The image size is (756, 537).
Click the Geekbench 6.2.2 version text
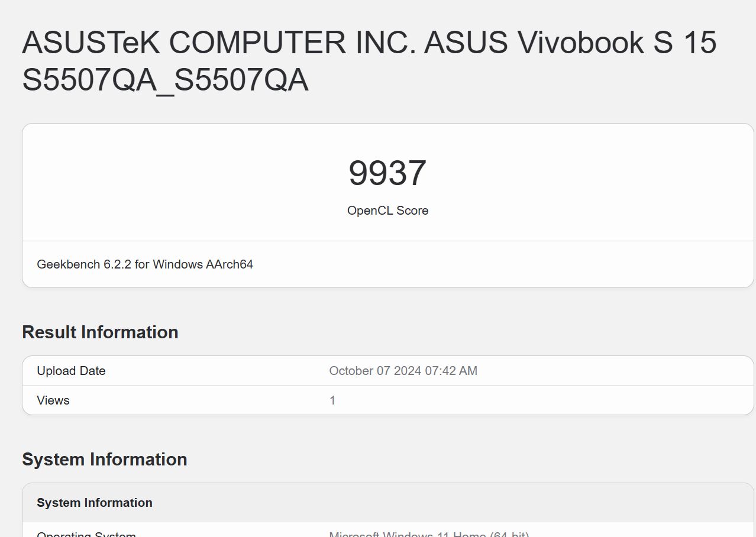click(83, 264)
